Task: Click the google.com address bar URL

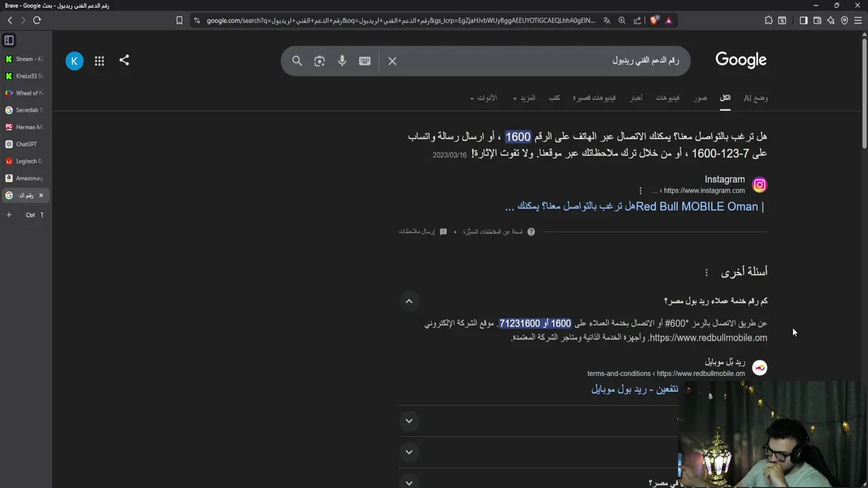Action: pyautogui.click(x=401, y=20)
